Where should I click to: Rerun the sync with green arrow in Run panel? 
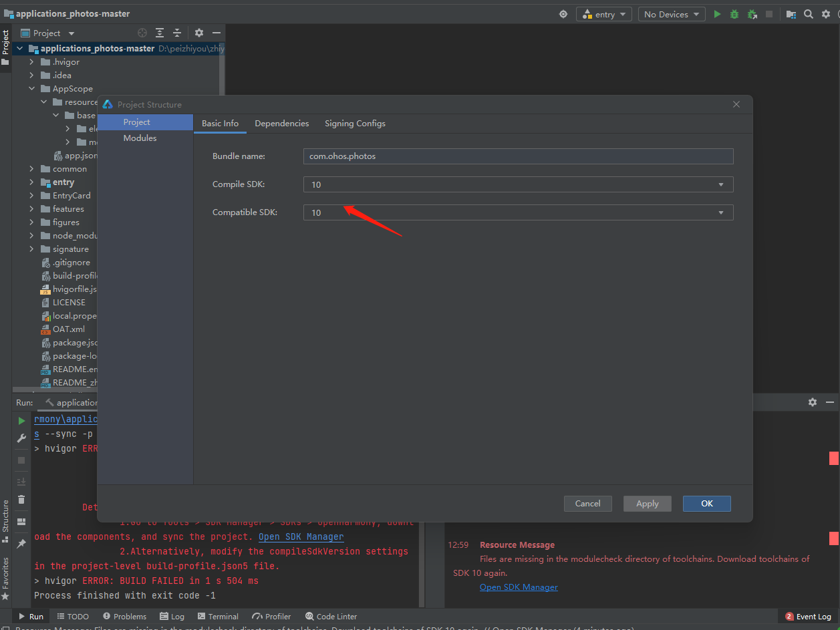(x=21, y=421)
